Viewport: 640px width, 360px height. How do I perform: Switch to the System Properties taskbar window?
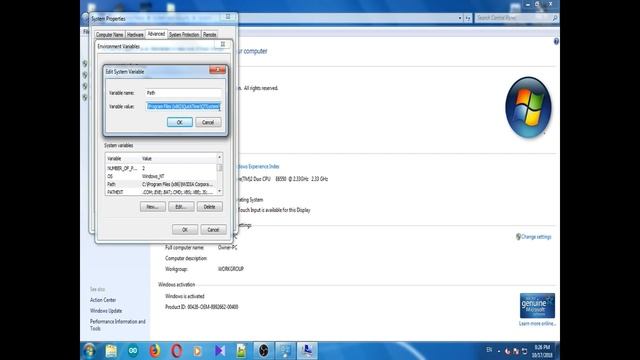coord(307,351)
